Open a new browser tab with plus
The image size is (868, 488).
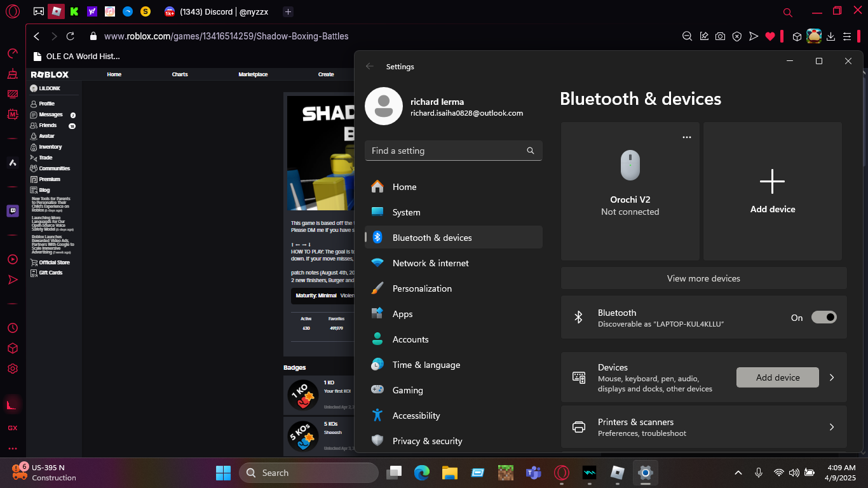(x=288, y=11)
